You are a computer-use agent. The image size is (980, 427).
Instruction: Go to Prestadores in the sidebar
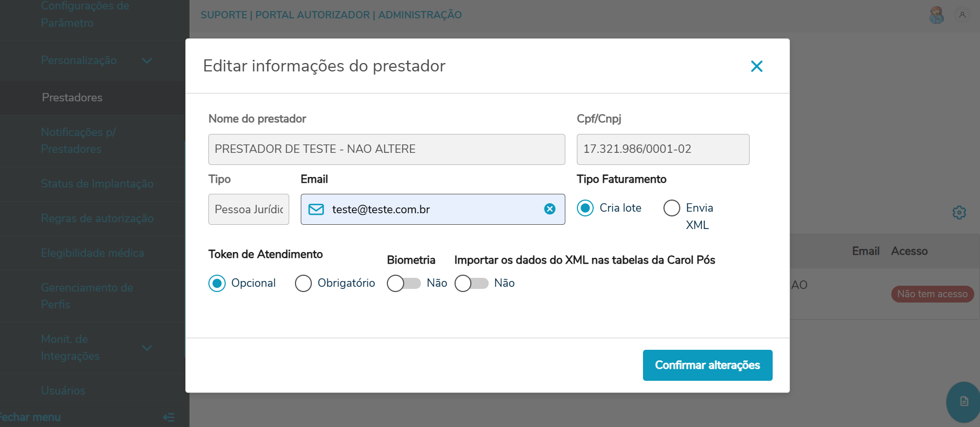point(72,98)
